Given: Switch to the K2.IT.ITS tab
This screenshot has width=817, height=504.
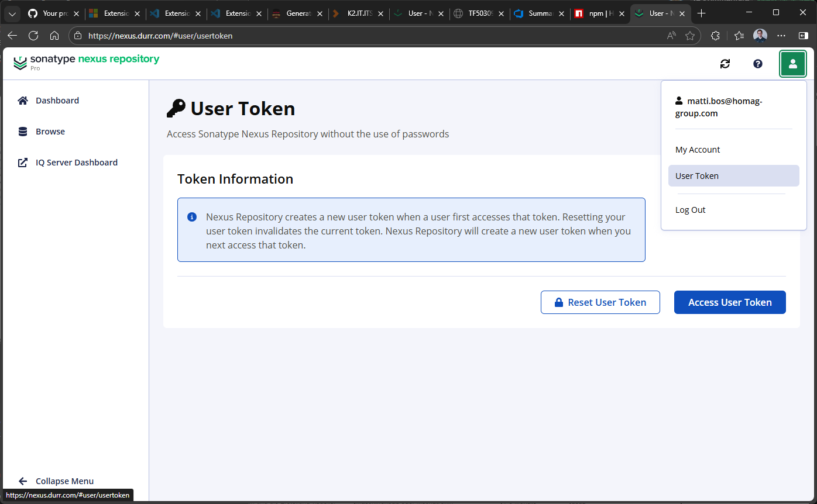Looking at the screenshot, I should tap(358, 13).
